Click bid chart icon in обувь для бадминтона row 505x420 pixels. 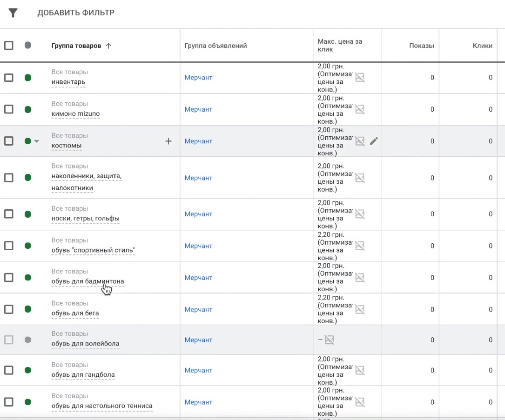pyautogui.click(x=360, y=277)
